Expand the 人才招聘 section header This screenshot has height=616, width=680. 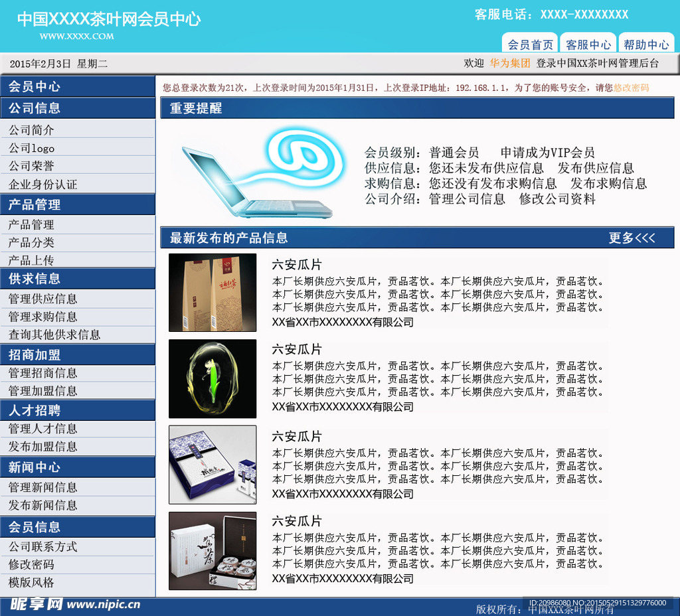click(x=35, y=410)
